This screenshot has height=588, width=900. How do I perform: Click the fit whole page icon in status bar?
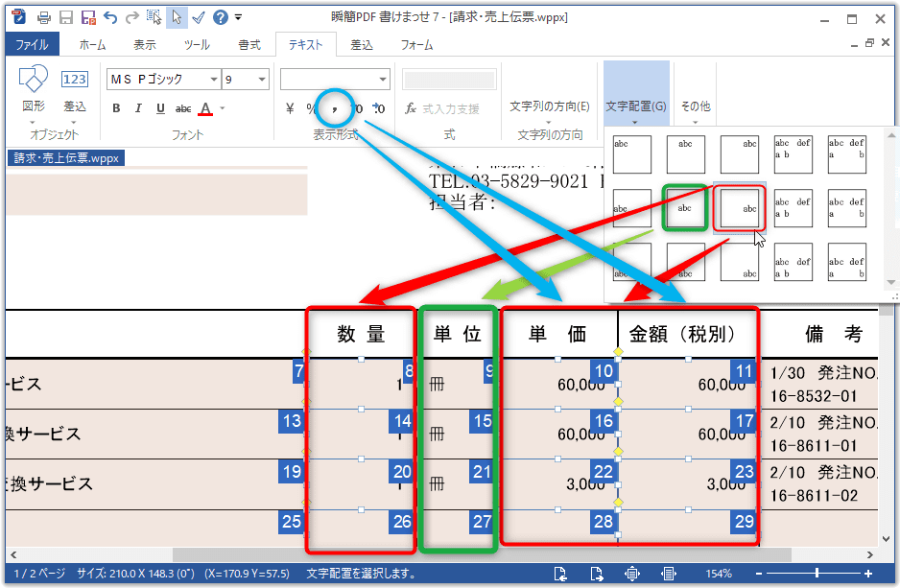tap(632, 574)
